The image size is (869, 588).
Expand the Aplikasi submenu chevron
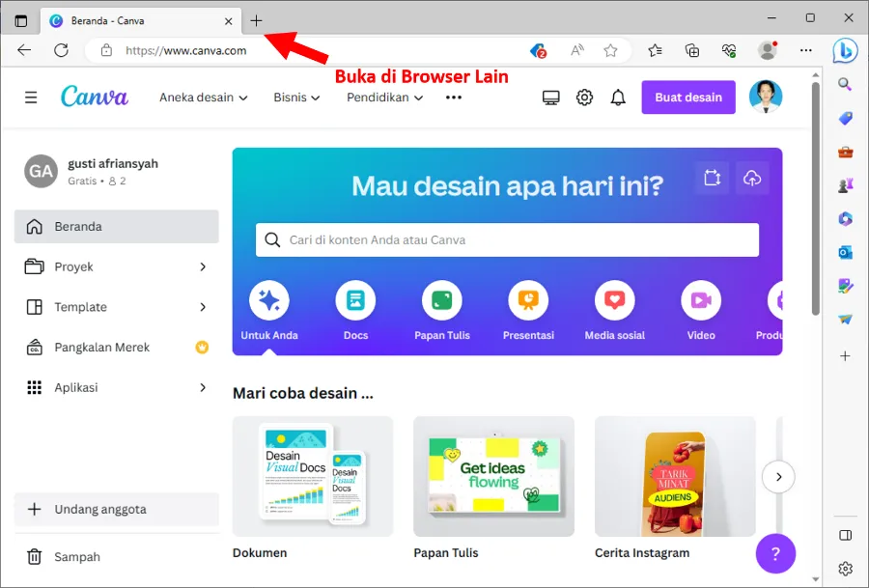[x=203, y=387]
